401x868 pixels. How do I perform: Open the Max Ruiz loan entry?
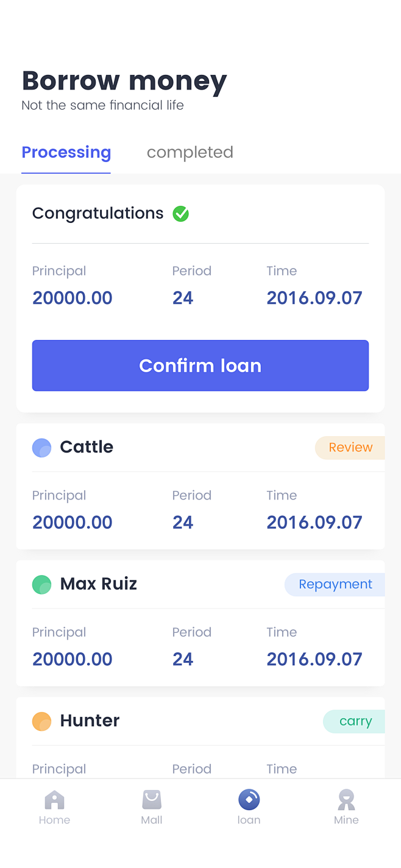pyautogui.click(x=200, y=623)
